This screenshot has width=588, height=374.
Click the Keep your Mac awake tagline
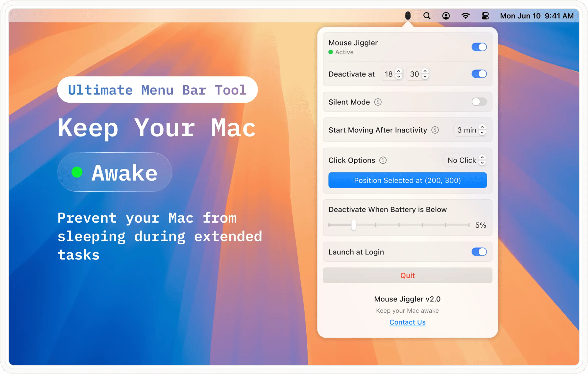[x=407, y=311]
